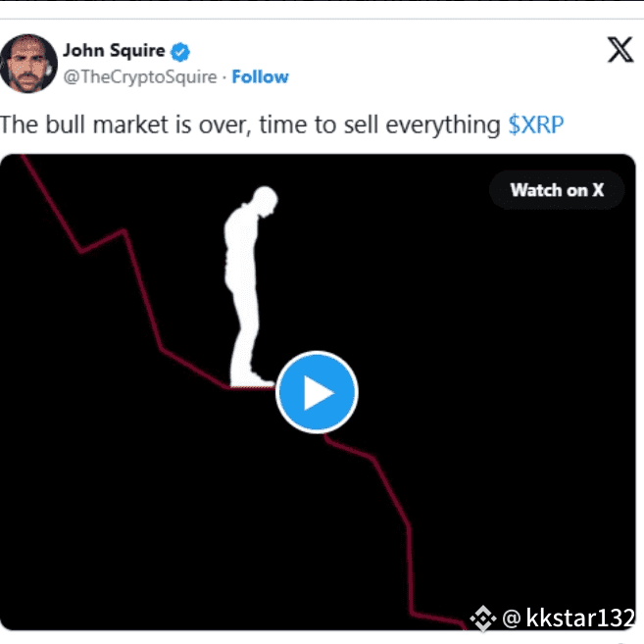Click the @kkstar132 watermark text

coord(569,618)
